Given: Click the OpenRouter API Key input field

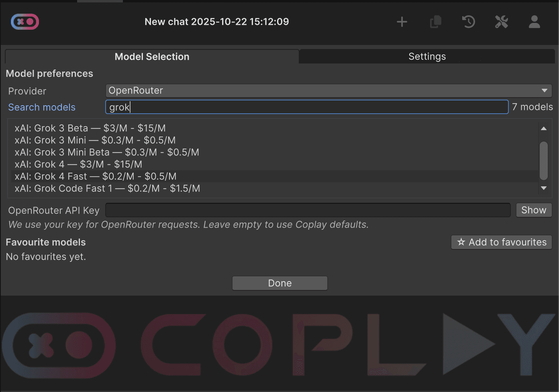Looking at the screenshot, I should coord(308,210).
